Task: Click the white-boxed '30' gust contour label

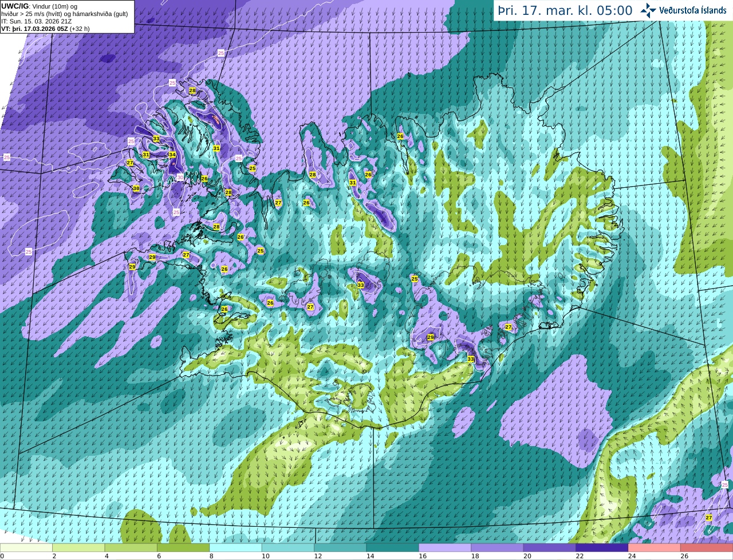Action: [x=180, y=178]
